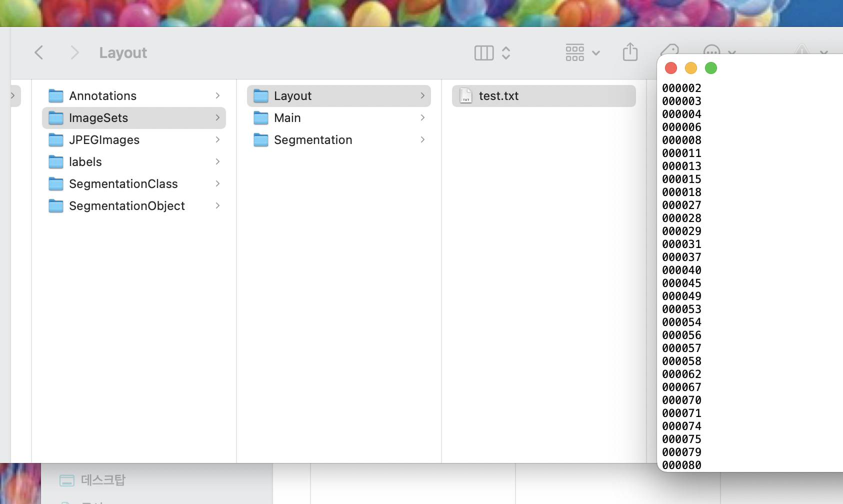
Task: Expand the SegmentationObject folder chevron
Action: 217,205
